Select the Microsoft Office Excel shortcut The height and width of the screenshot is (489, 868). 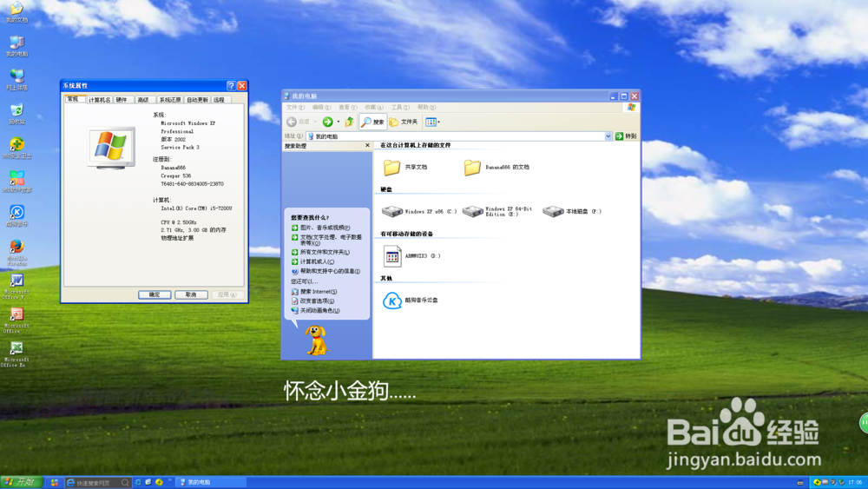tap(16, 354)
